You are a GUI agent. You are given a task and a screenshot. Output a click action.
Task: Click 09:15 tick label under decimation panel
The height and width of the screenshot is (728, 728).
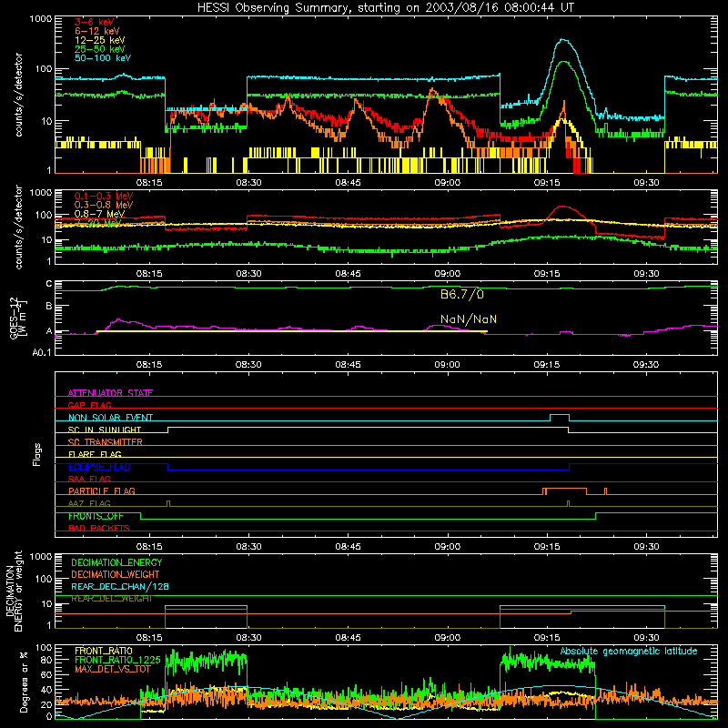click(x=547, y=638)
